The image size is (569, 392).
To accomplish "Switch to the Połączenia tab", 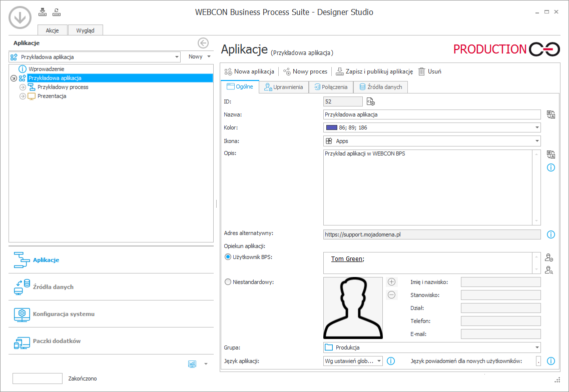I will pos(331,87).
